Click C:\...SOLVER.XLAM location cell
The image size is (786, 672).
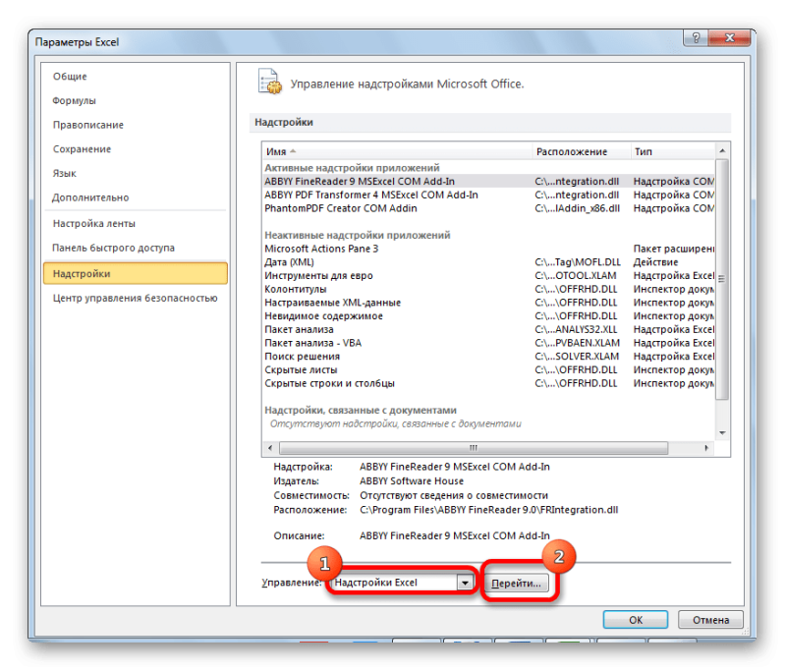577,357
